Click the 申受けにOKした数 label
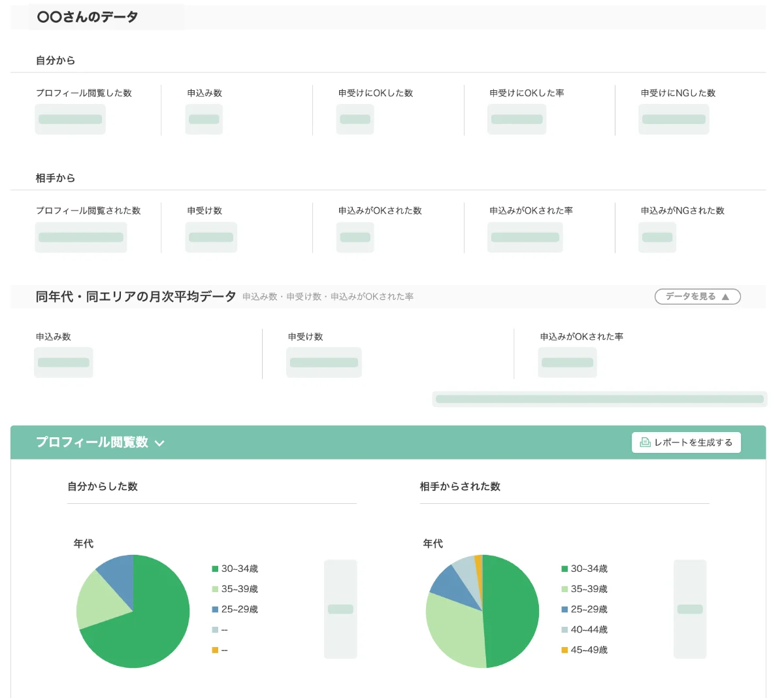Viewport: 784px width, 698px height. pyautogui.click(x=376, y=93)
